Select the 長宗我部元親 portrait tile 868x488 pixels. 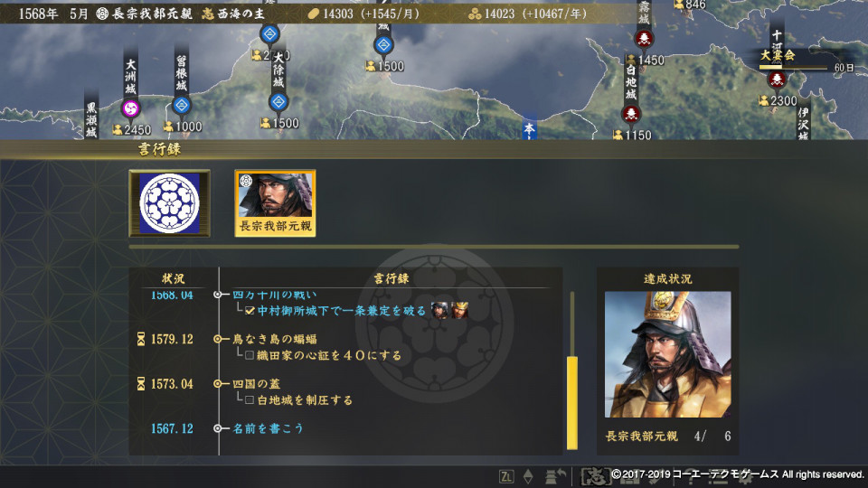pyautogui.click(x=275, y=203)
